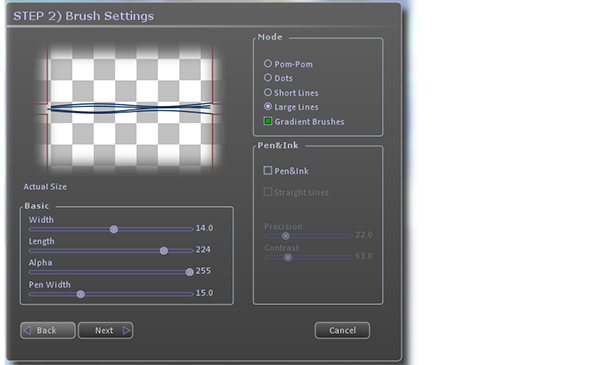The height and width of the screenshot is (365, 600).
Task: Proceed with the Next button
Action: (106, 330)
